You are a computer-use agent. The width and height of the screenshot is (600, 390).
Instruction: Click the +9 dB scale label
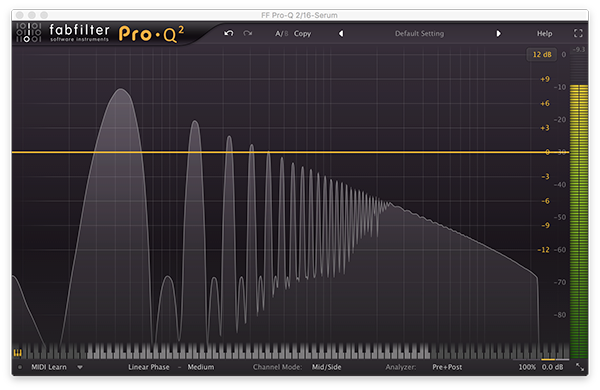[545, 79]
